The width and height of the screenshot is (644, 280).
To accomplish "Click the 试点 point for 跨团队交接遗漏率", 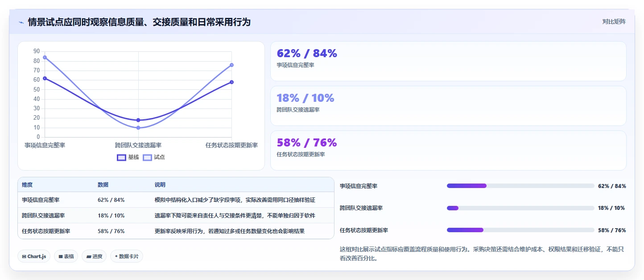I will (x=138, y=128).
